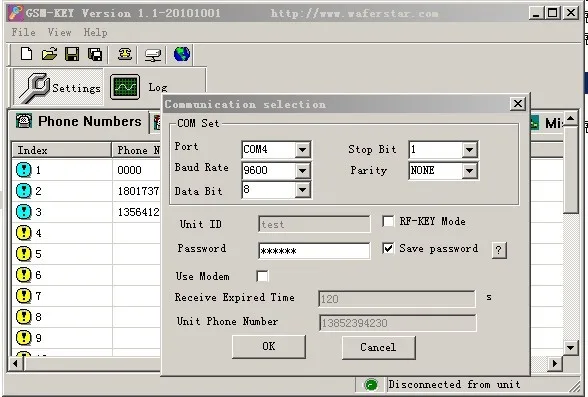Image resolution: width=588 pixels, height=397 pixels.
Task: Click the horizontal scrollbar right arrow
Action: click(554, 363)
